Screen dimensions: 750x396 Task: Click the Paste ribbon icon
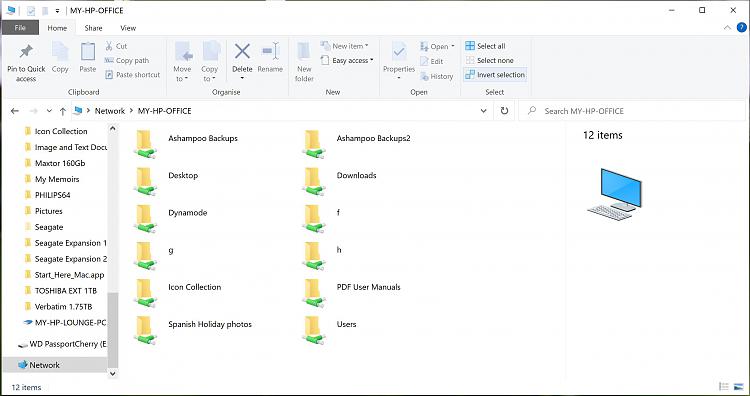[x=88, y=52]
